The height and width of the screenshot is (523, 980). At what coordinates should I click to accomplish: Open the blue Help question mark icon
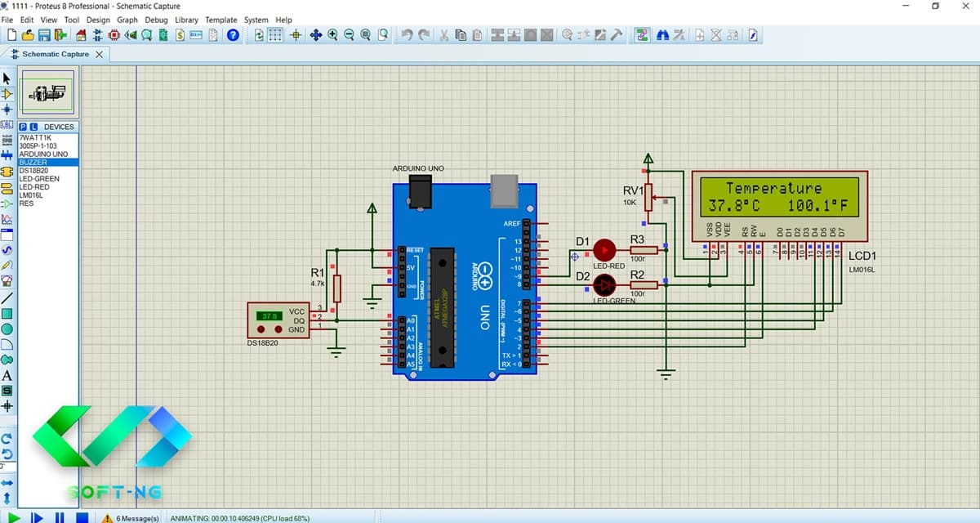coord(233,35)
